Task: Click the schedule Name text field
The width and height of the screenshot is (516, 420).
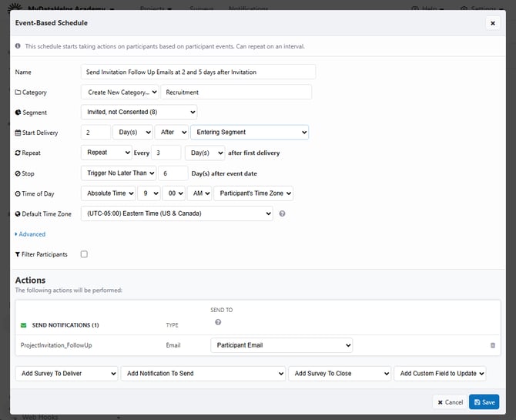Action: click(x=198, y=72)
